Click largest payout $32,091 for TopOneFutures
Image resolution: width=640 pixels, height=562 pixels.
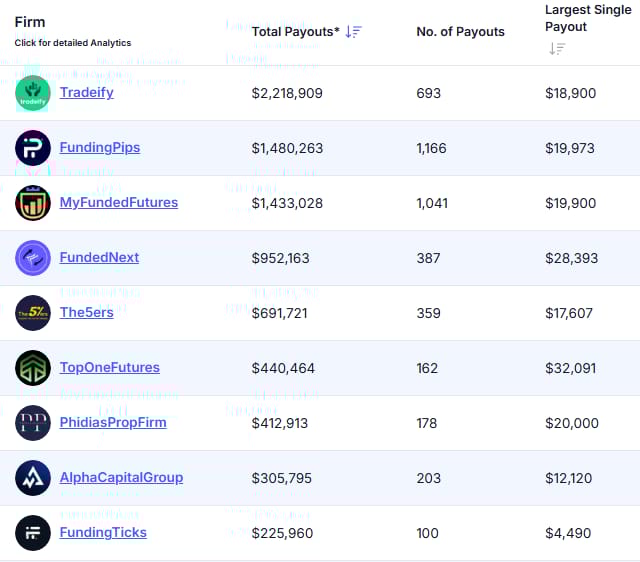(571, 368)
